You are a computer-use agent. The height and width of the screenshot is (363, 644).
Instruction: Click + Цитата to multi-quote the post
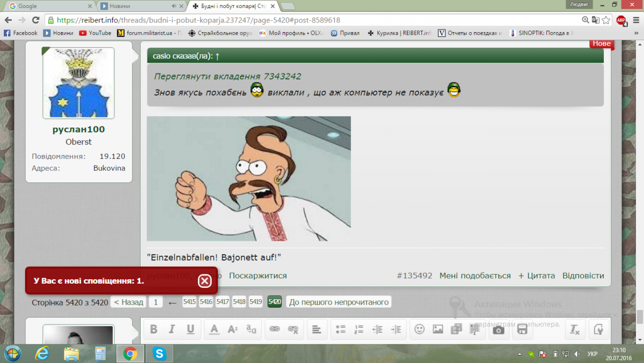(x=537, y=276)
